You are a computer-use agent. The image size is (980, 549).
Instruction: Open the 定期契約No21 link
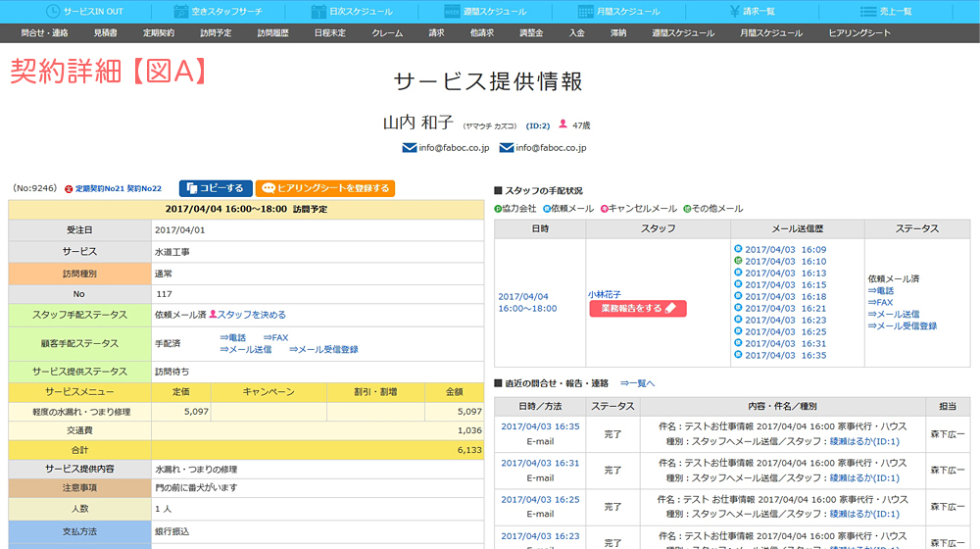click(x=99, y=189)
